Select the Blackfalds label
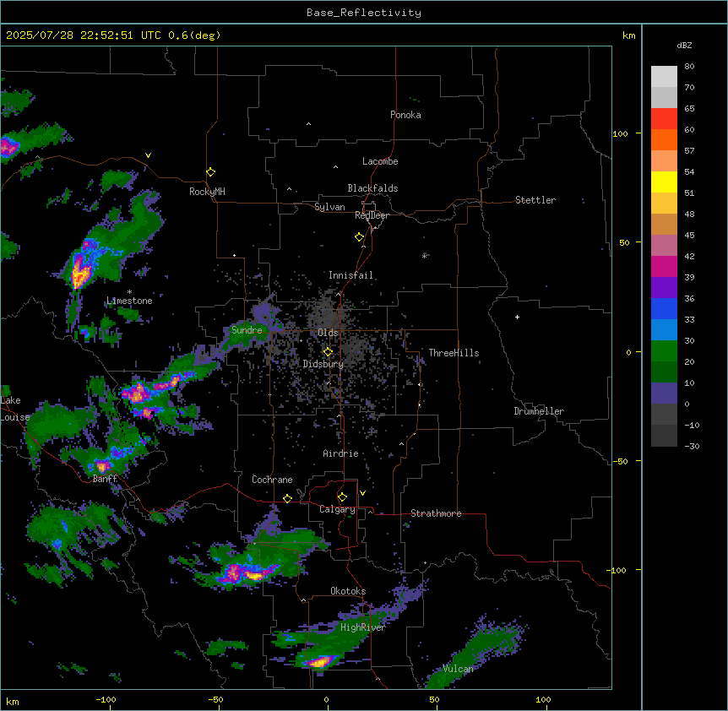This screenshot has height=711, width=728. click(x=372, y=188)
